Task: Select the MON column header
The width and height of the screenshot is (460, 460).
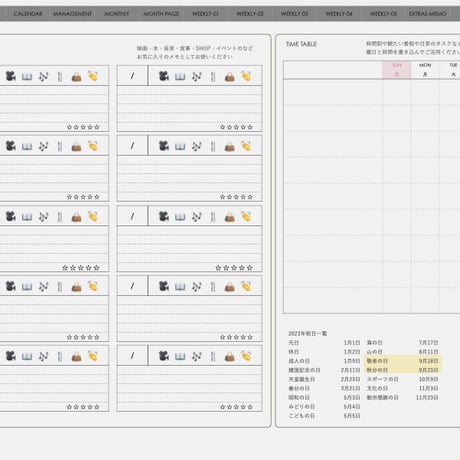Action: coord(425,69)
